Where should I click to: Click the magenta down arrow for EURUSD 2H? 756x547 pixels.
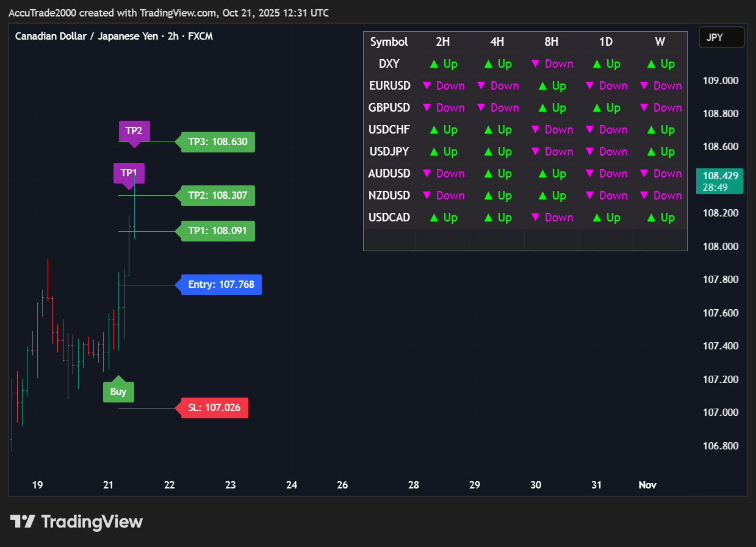[427, 86]
